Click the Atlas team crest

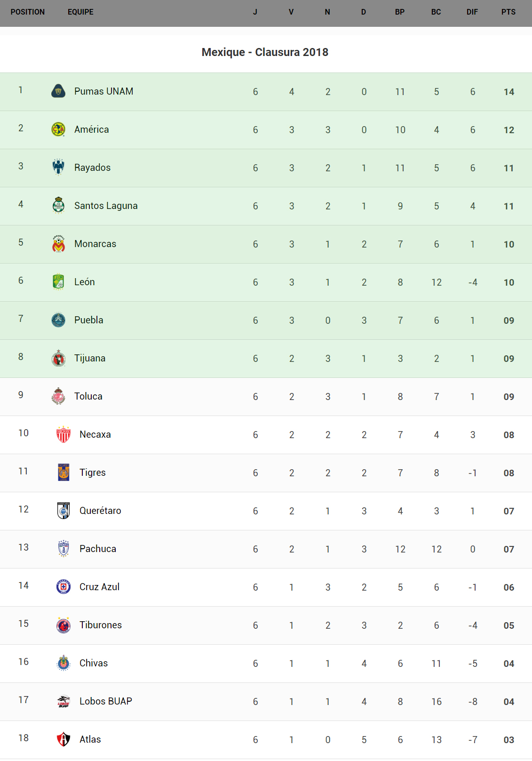tap(64, 739)
